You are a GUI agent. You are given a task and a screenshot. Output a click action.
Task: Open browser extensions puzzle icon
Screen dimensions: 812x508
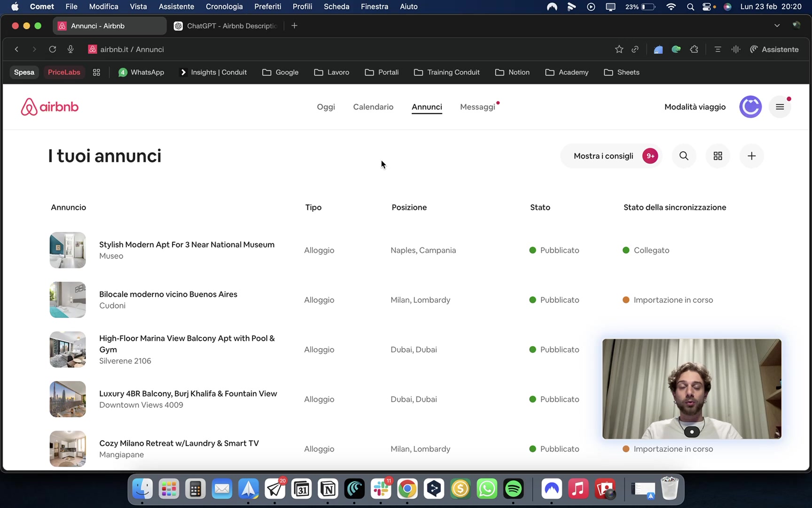[x=694, y=49]
